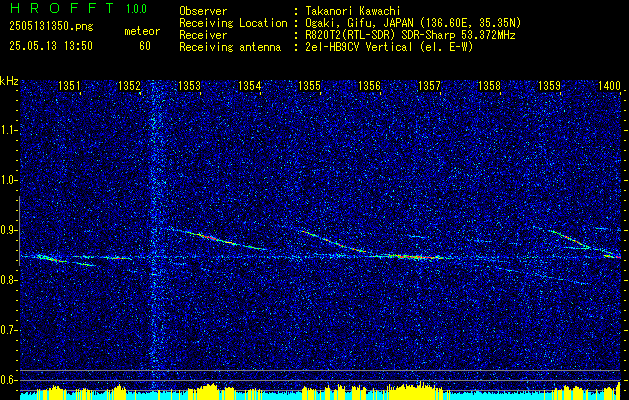Click the R820T2(RTL-SDR) receiver text
Image resolution: width=629 pixels, height=400 pixels.
[x=410, y=35]
